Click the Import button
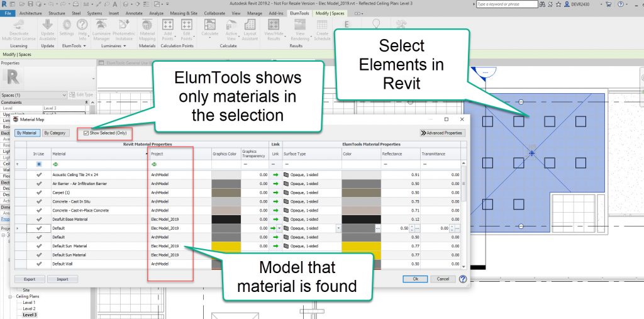 (x=62, y=279)
